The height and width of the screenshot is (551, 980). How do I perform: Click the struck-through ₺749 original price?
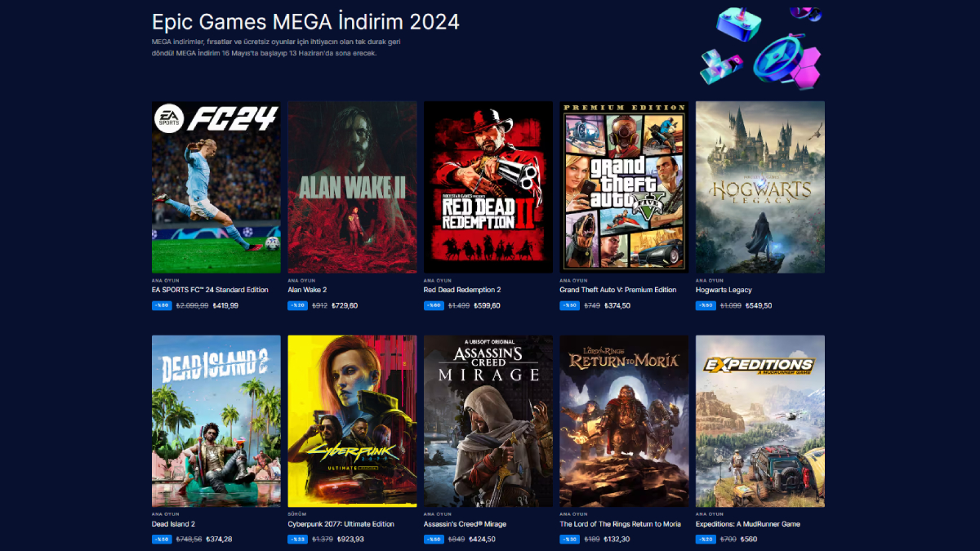(x=593, y=306)
